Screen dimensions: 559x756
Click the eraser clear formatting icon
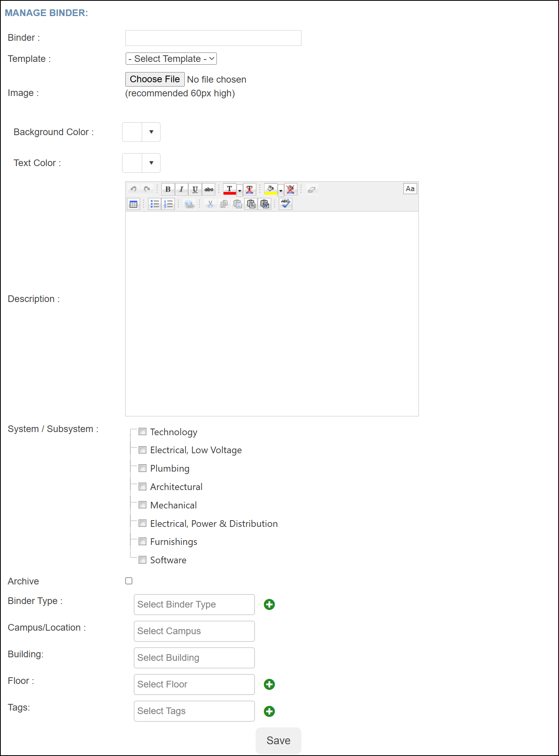click(x=312, y=189)
